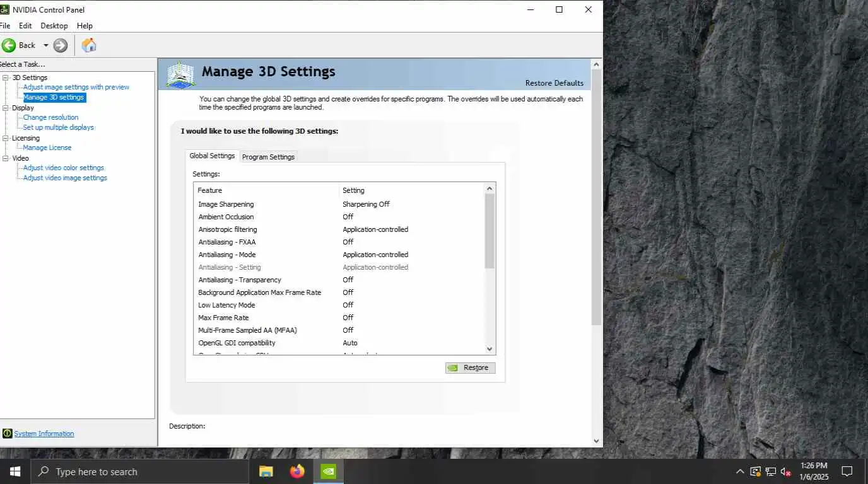Viewport: 868px width, 484px height.
Task: Click the muted volume tray icon
Action: coord(786,471)
